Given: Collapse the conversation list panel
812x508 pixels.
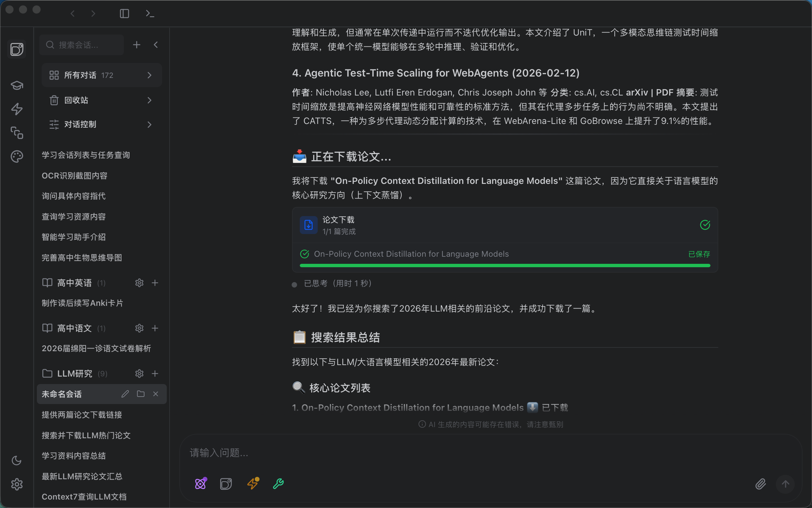Looking at the screenshot, I should pyautogui.click(x=156, y=45).
